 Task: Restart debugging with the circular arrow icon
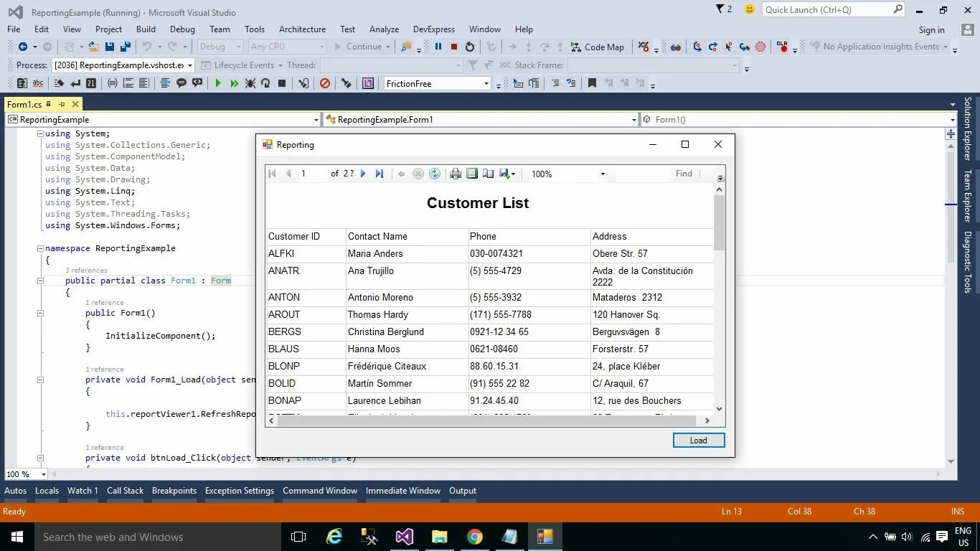tap(470, 47)
